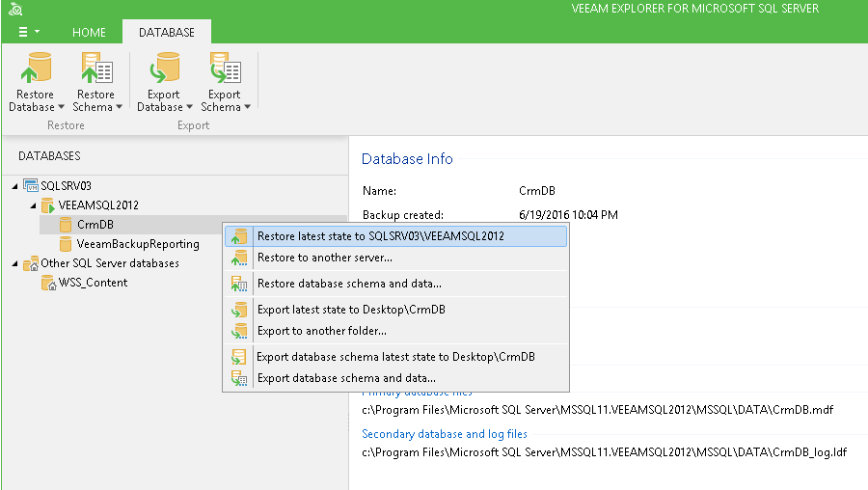Click the WSS_Content database icon
Viewport: 868px width, 490px height.
pyautogui.click(x=48, y=283)
